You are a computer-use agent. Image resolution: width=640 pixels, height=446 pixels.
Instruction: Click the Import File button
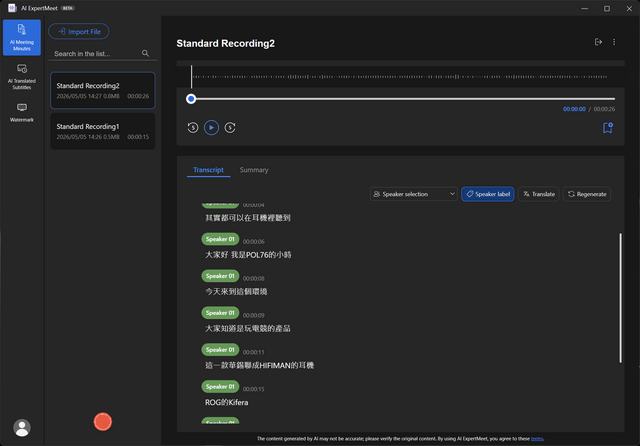pos(79,31)
